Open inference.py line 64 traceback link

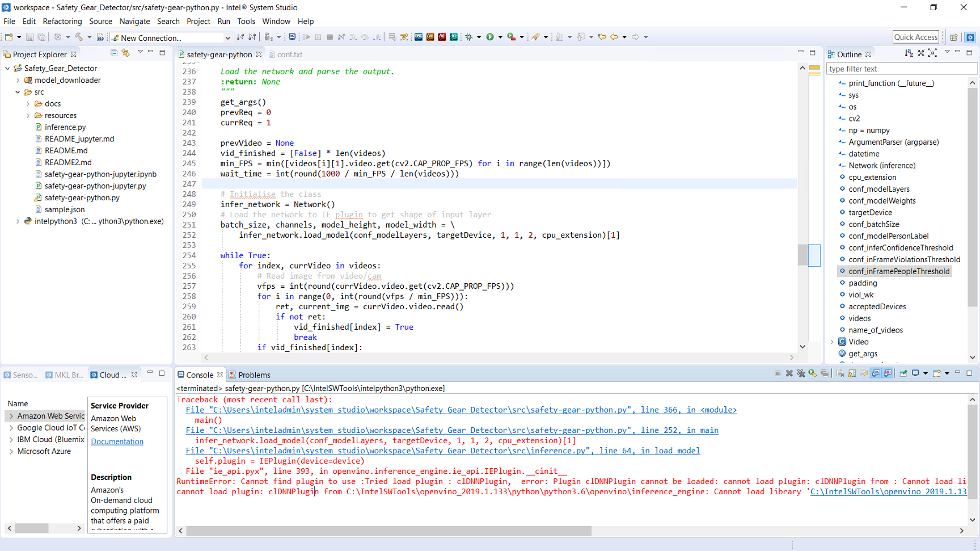click(x=443, y=451)
